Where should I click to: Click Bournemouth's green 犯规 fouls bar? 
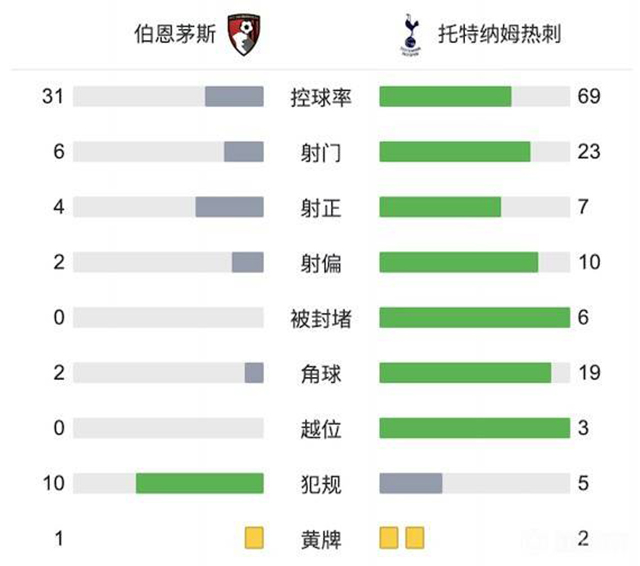click(200, 483)
